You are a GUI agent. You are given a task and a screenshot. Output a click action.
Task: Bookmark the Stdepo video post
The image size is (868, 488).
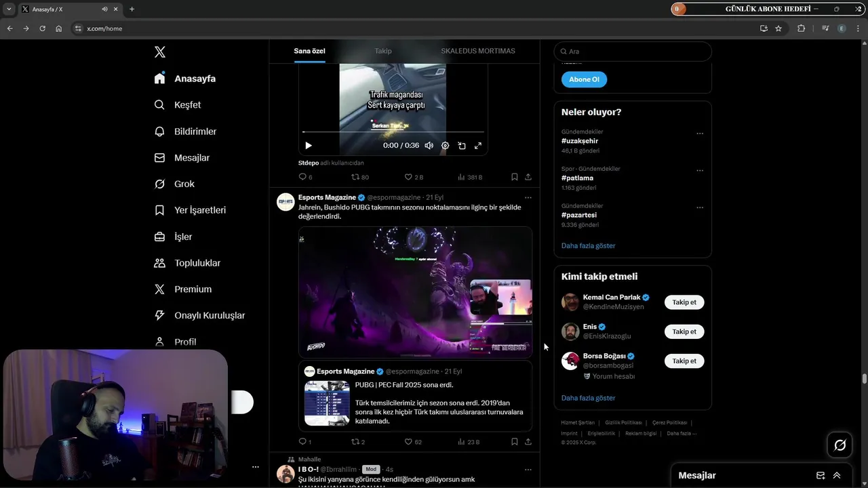pyautogui.click(x=515, y=177)
